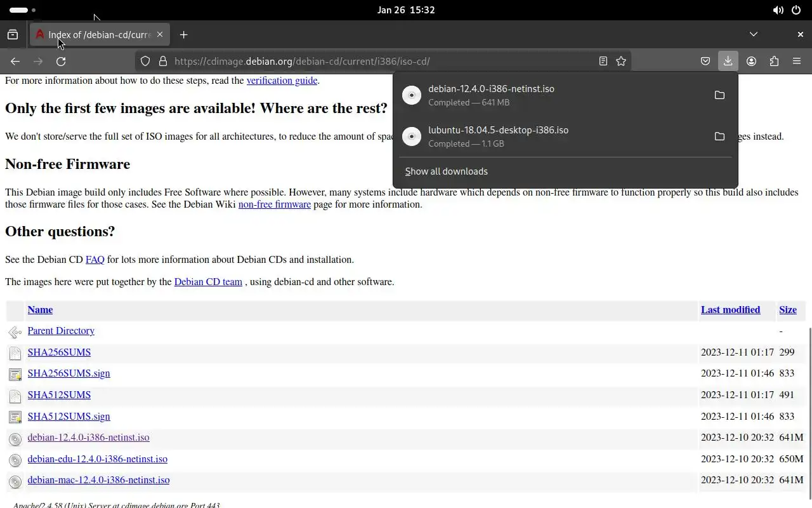Click the Parent Directory back-arrow icon

15,331
